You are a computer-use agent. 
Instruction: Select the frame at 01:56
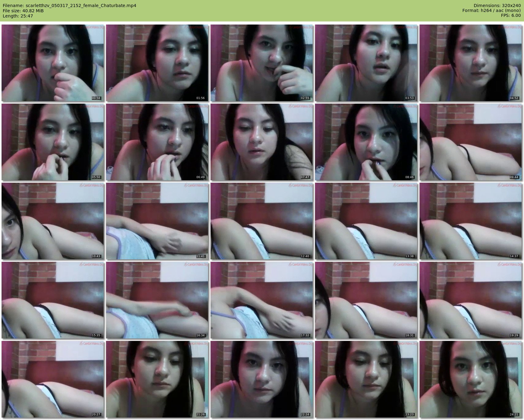[x=157, y=63]
